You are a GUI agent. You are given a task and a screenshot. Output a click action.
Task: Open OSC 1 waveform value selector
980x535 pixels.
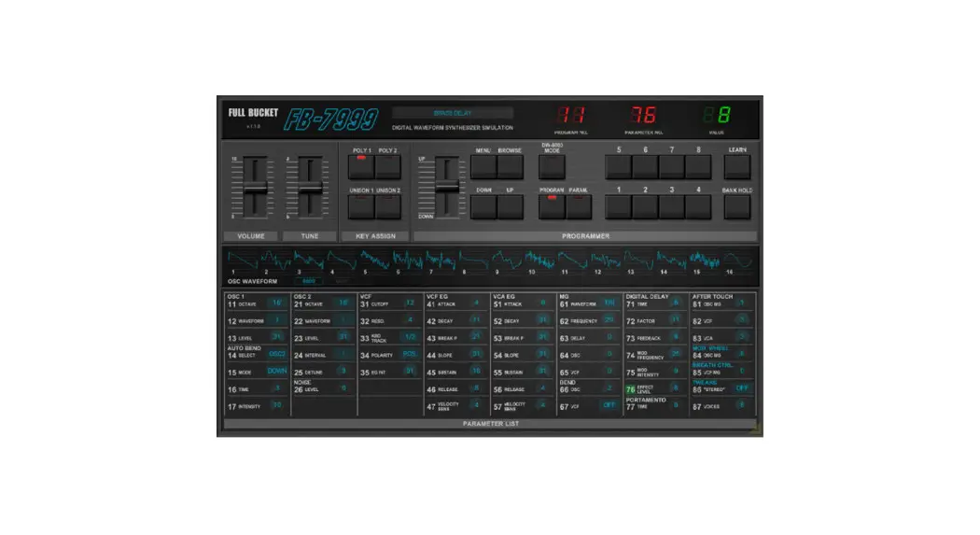tap(276, 320)
